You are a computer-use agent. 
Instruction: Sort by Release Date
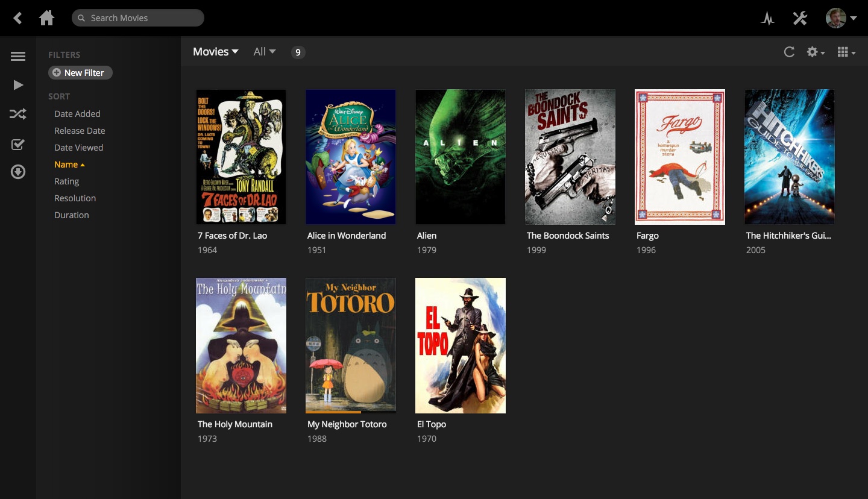click(x=80, y=131)
